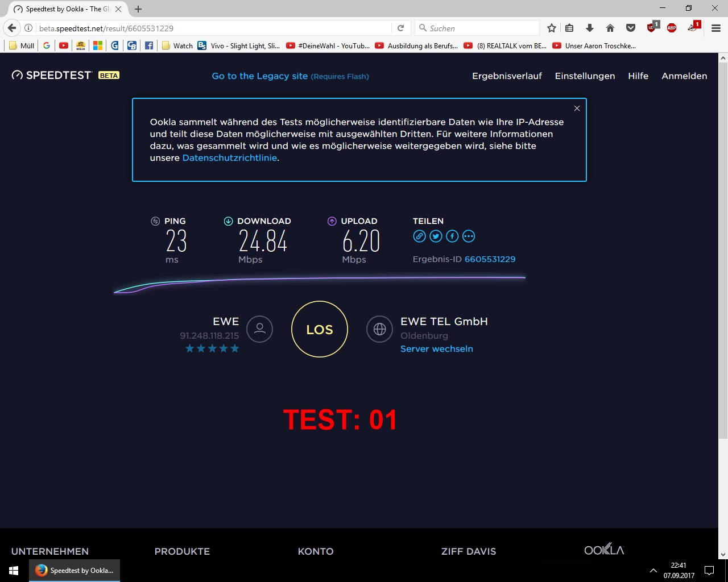Viewport: 728px width, 582px height.
Task: Open the WEB.DE bookmark icon
Action: click(81, 45)
